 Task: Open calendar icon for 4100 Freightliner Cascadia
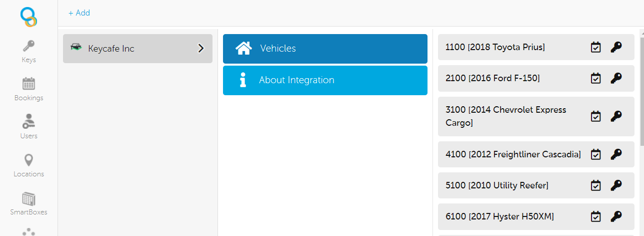tap(595, 154)
